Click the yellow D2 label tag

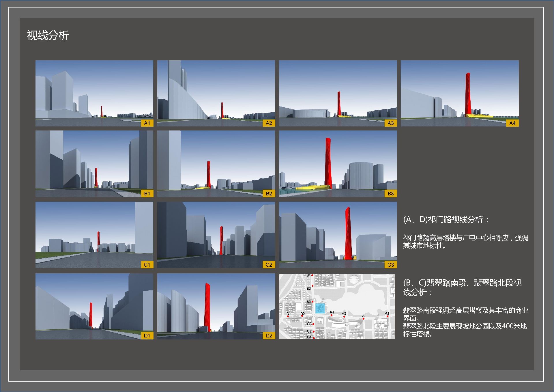coord(269,335)
